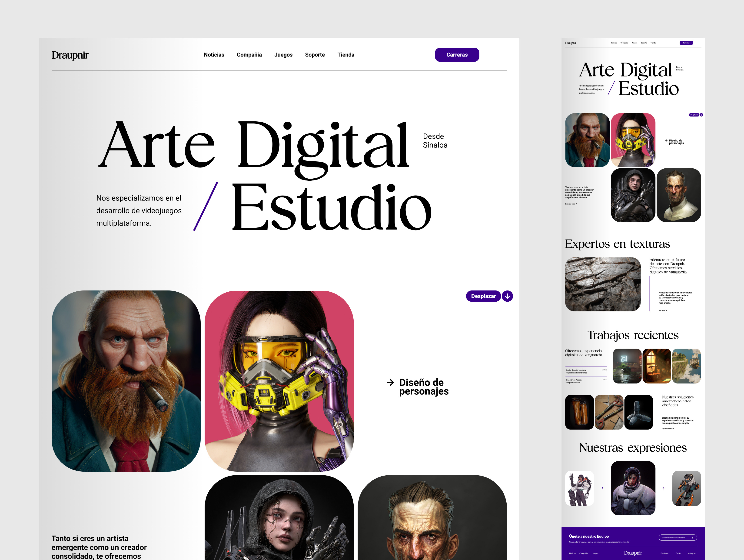Click the large 'Tanto si eres un artista' paragraph
This screenshot has width=744, height=560.
(x=99, y=547)
